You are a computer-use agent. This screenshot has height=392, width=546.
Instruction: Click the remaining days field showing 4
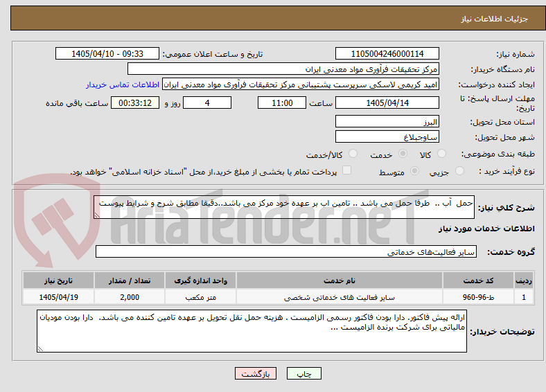[207, 103]
